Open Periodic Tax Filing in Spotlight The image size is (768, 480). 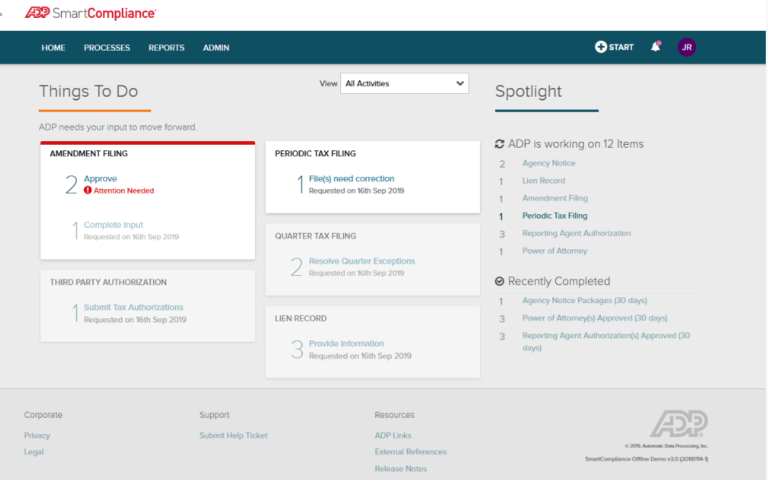555,216
